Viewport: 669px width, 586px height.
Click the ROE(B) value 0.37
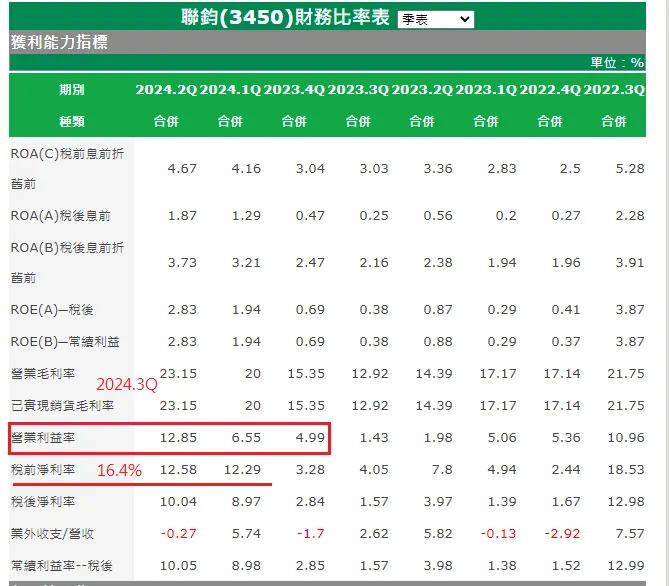566,341
